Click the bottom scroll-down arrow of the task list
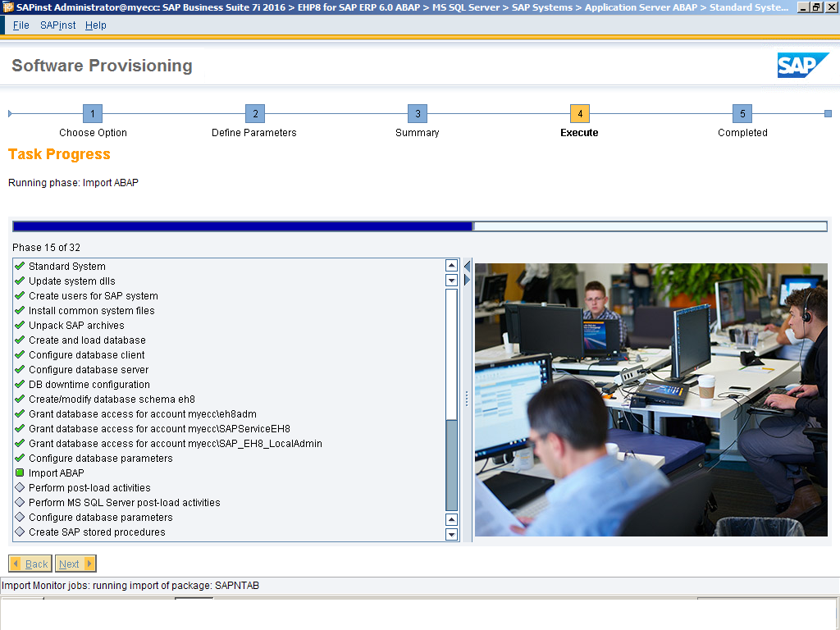 point(452,534)
